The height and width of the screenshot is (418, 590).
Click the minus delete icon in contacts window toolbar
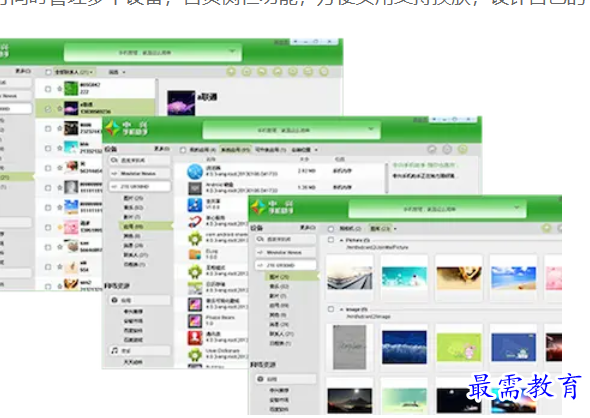coord(246,71)
